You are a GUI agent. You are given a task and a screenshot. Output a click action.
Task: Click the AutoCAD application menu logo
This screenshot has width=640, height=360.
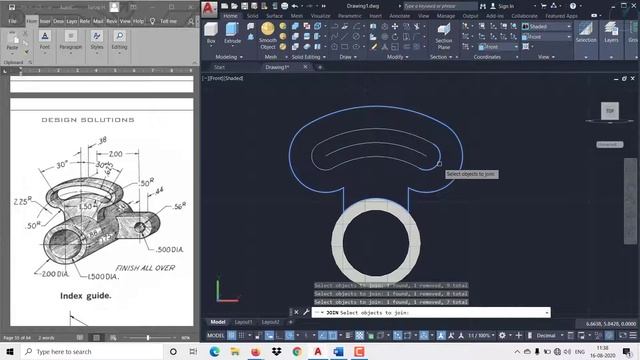[209, 9]
